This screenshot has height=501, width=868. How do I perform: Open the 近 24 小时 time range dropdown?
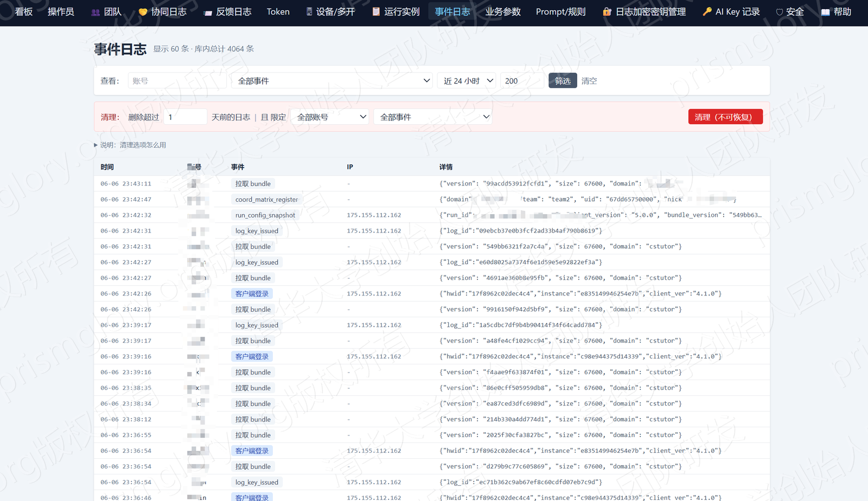click(x=467, y=81)
